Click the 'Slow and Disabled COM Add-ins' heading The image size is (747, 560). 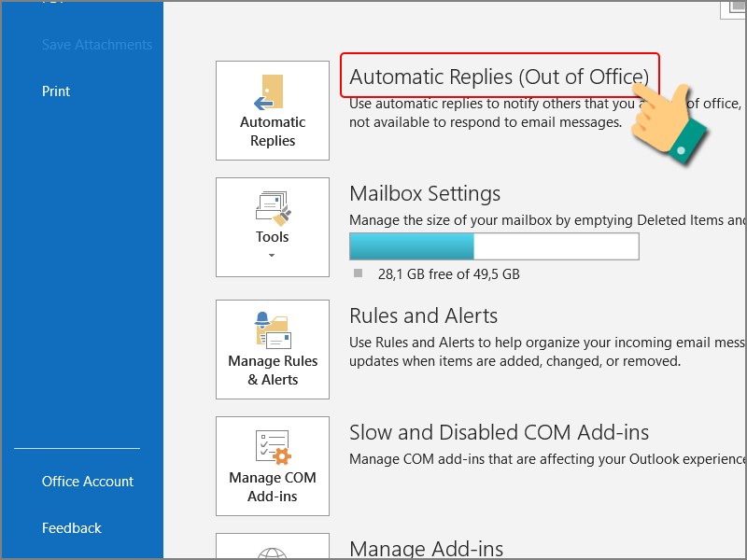(x=500, y=432)
